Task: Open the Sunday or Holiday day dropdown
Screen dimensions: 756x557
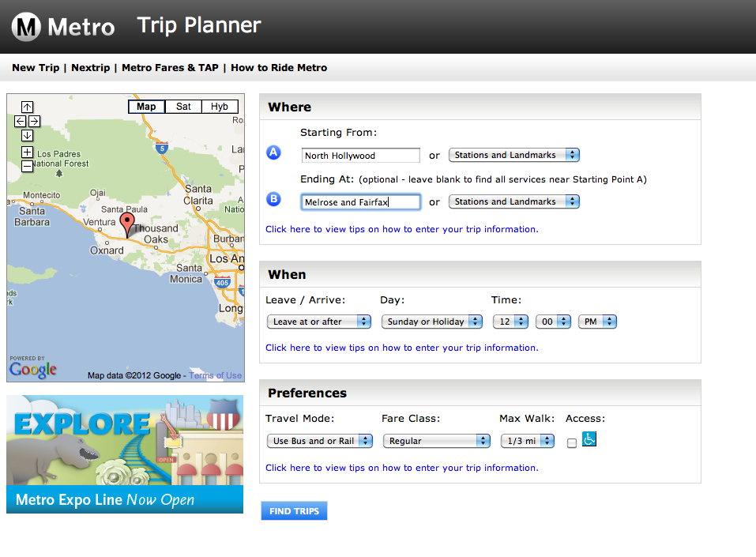Action: [431, 322]
